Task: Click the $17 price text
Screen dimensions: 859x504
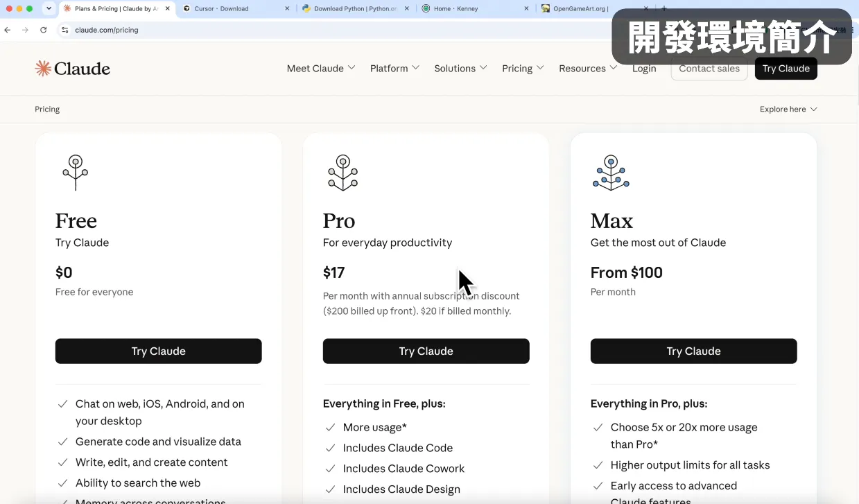Action: point(333,272)
